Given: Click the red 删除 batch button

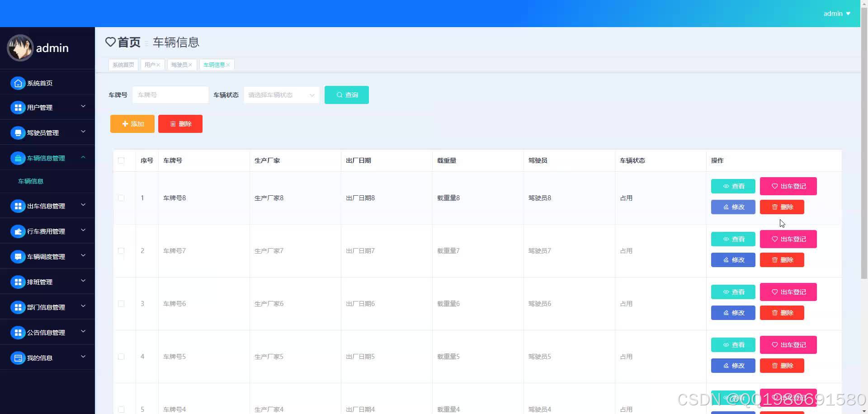Looking at the screenshot, I should 180,124.
